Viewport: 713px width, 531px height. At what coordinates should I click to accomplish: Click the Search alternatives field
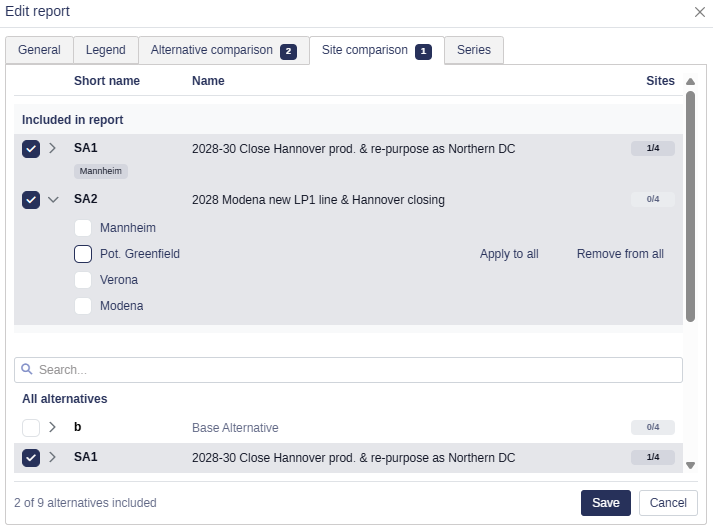tap(348, 370)
